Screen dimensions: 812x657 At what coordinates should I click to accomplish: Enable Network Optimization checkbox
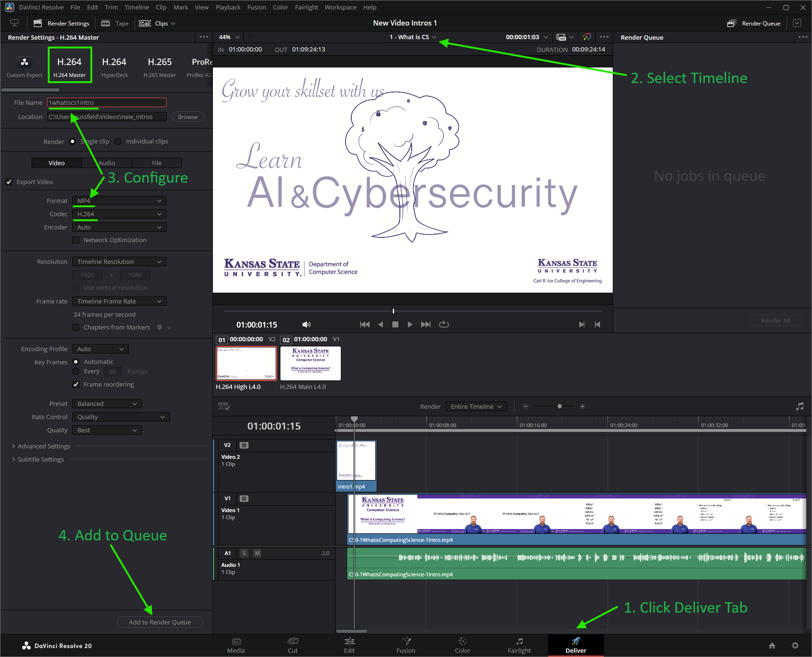[x=76, y=240]
